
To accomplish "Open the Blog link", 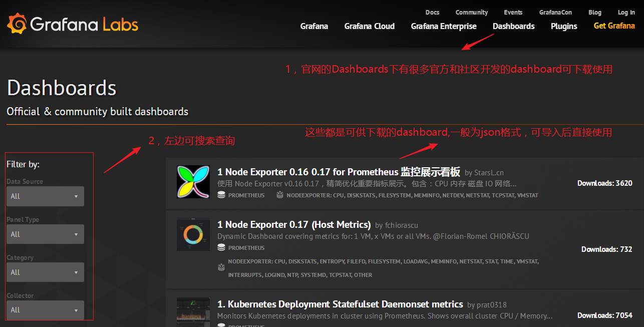I will click(x=595, y=13).
